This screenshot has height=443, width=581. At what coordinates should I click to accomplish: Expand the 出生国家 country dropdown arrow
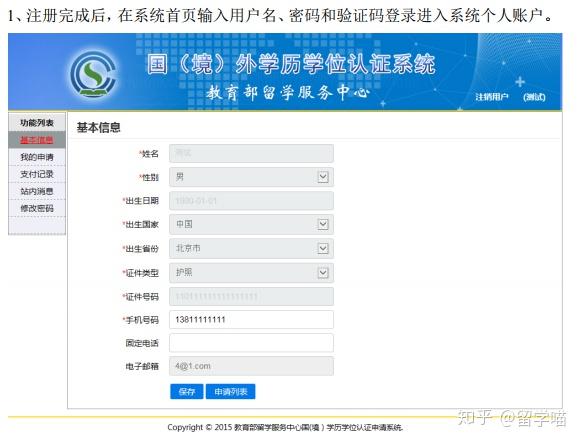click(323, 224)
